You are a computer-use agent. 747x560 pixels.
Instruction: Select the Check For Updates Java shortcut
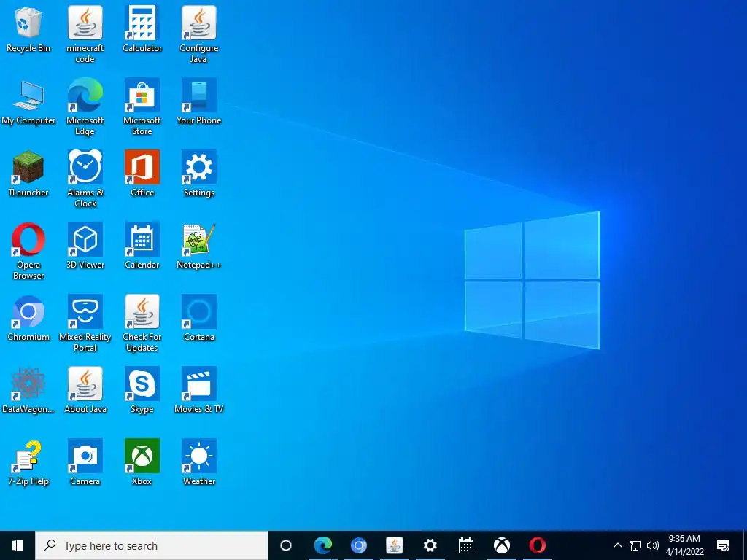[142, 324]
